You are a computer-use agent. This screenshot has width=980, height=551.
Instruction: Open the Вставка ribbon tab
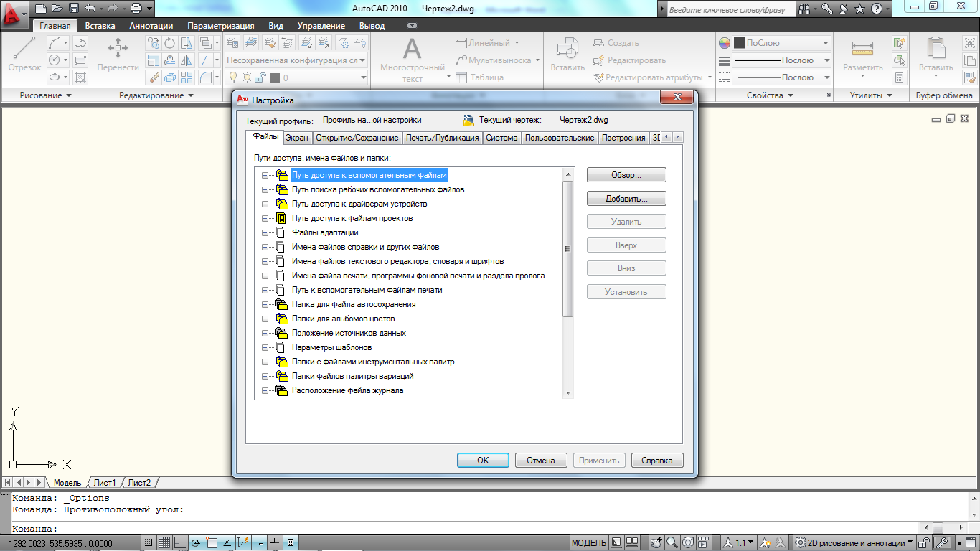(x=100, y=25)
